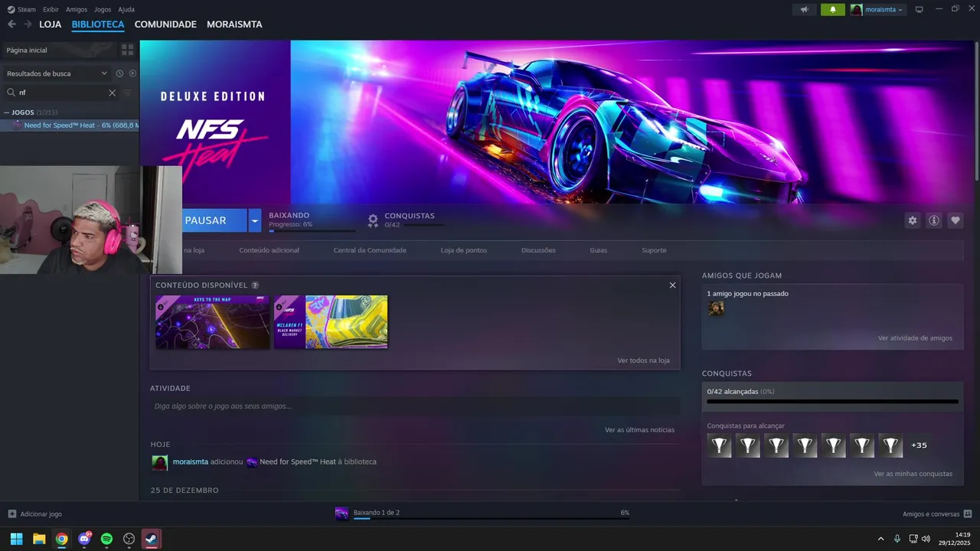Close the Conteúdo Disponível panel
Screen dimensions: 980x551
pyautogui.click(x=672, y=285)
